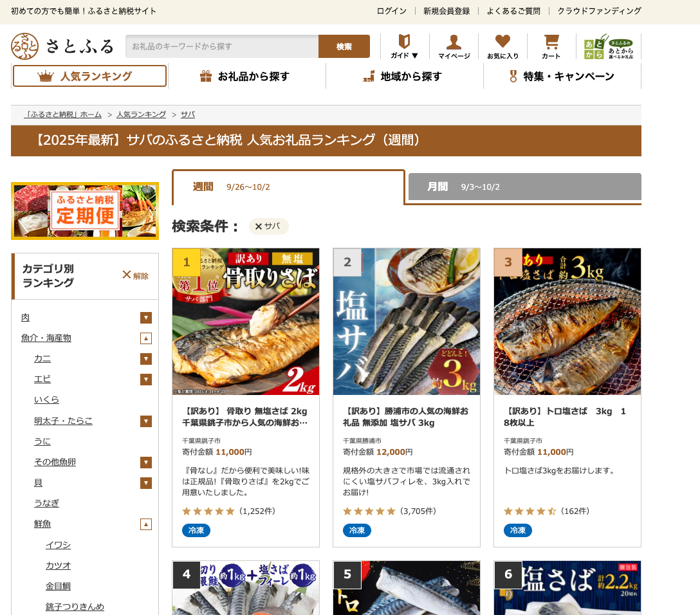Select 鮮魚 category link
The image size is (700, 615).
tap(42, 524)
